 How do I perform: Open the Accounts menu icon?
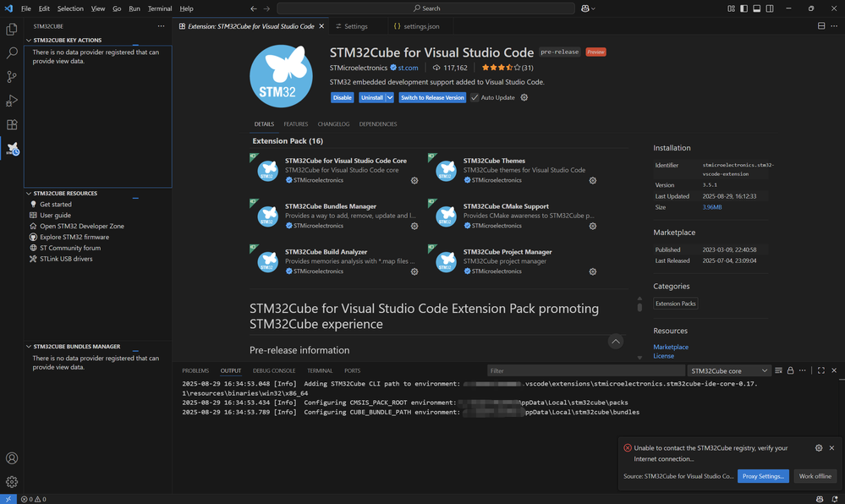[11, 458]
